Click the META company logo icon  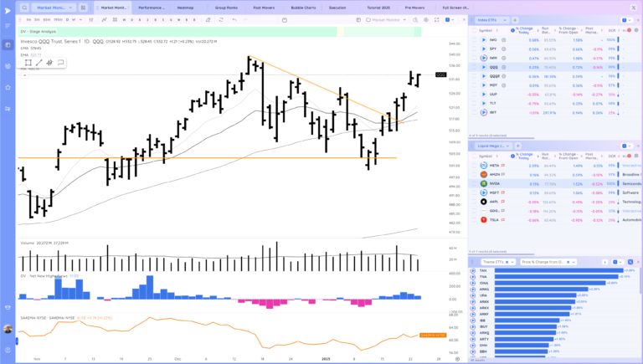click(x=484, y=166)
